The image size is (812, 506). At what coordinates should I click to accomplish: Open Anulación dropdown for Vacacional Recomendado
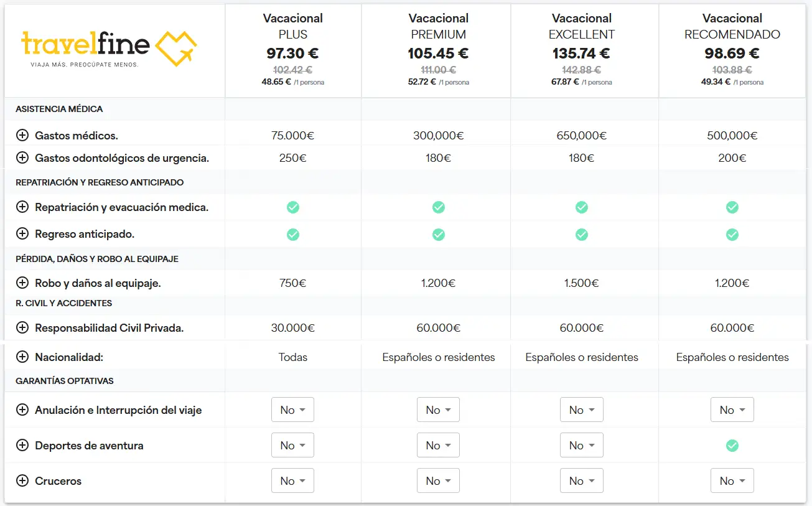732,410
